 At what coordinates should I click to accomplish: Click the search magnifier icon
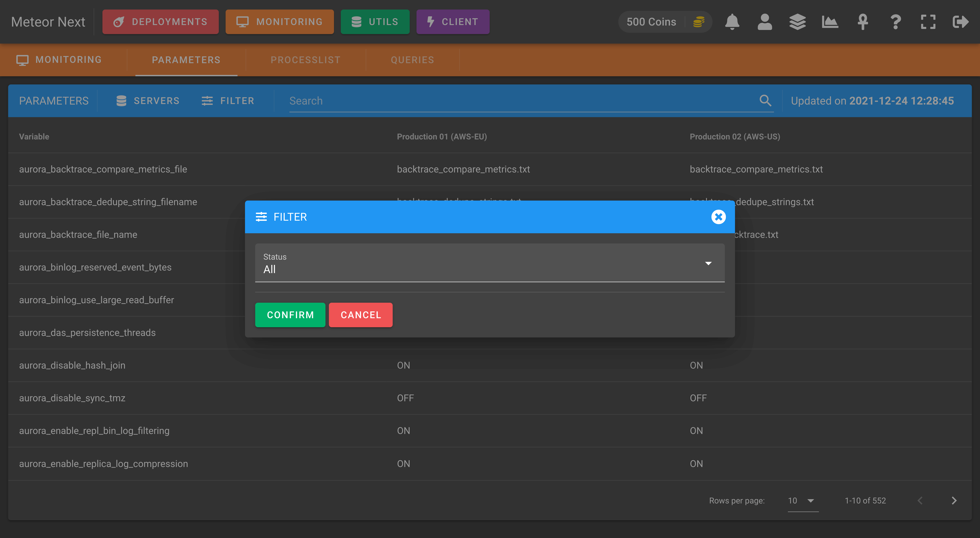(x=765, y=100)
